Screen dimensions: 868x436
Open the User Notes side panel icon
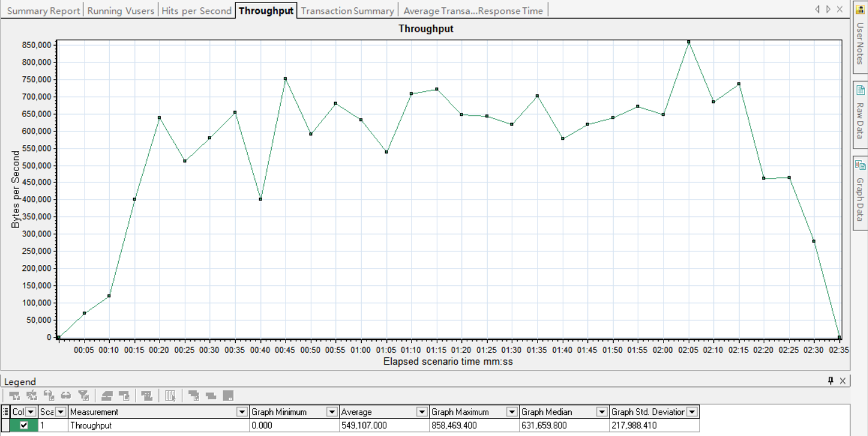860,10
